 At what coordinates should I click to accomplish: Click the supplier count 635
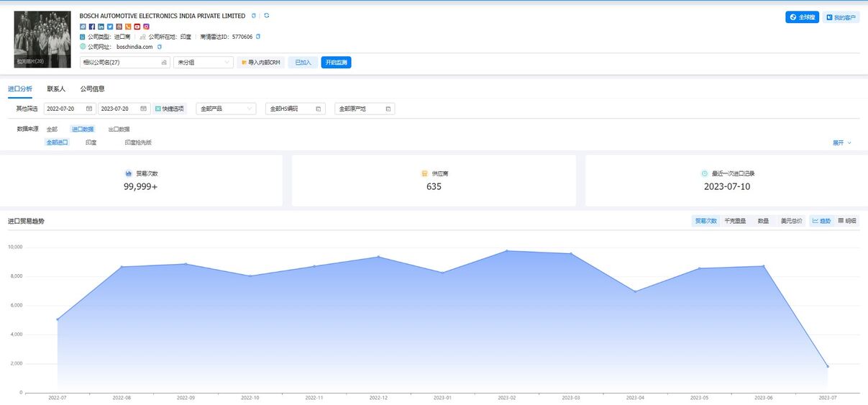(434, 186)
